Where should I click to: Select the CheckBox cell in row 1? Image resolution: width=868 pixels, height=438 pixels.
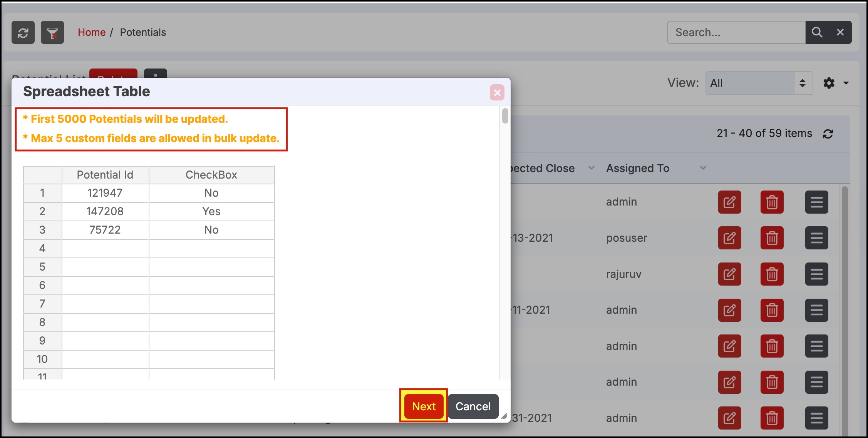coord(211,193)
